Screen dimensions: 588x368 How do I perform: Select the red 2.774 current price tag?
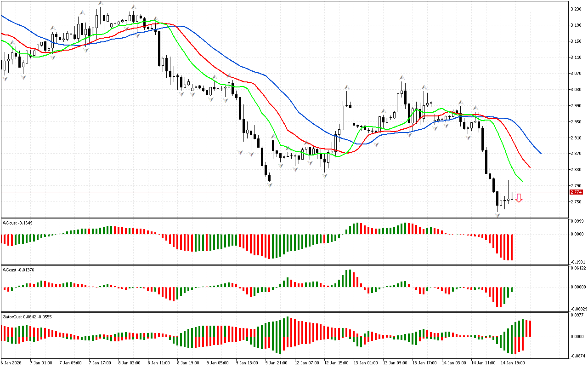point(576,192)
